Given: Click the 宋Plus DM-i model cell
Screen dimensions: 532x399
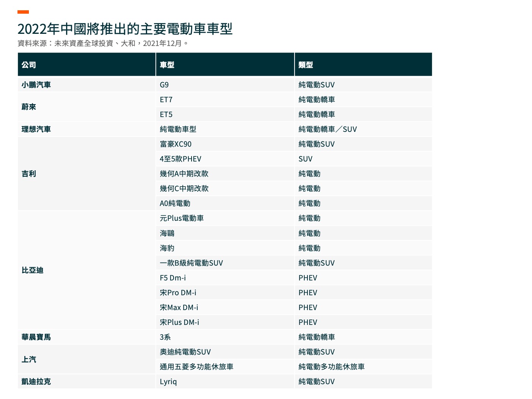Looking at the screenshot, I should point(225,322).
